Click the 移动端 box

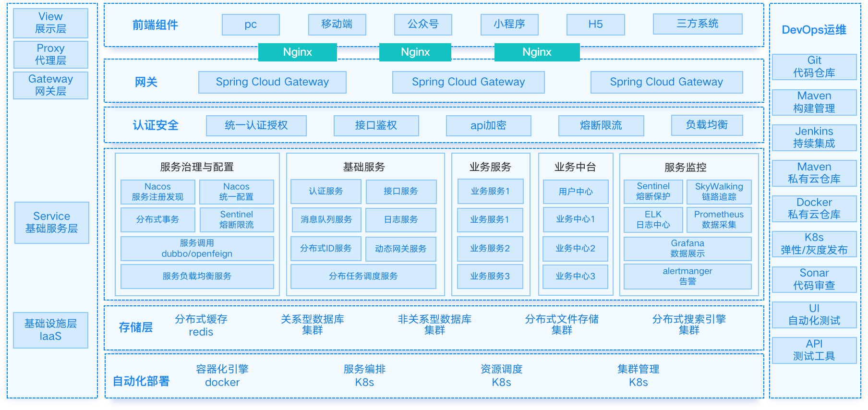(x=337, y=24)
